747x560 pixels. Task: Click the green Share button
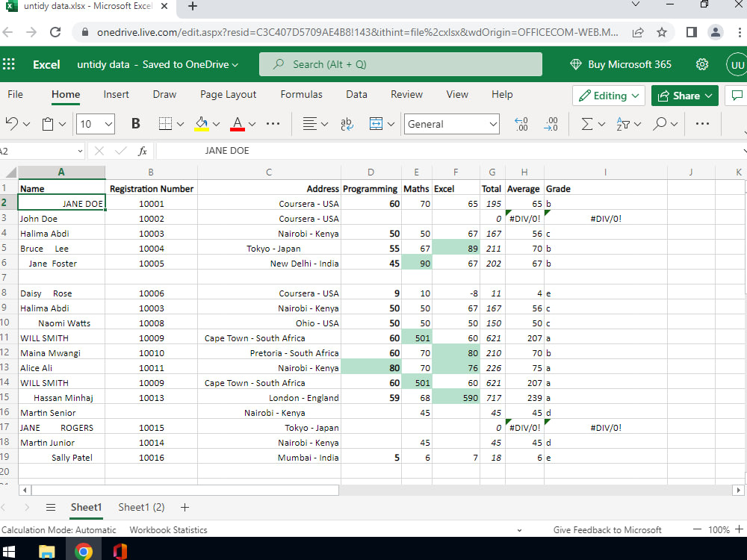(x=684, y=96)
